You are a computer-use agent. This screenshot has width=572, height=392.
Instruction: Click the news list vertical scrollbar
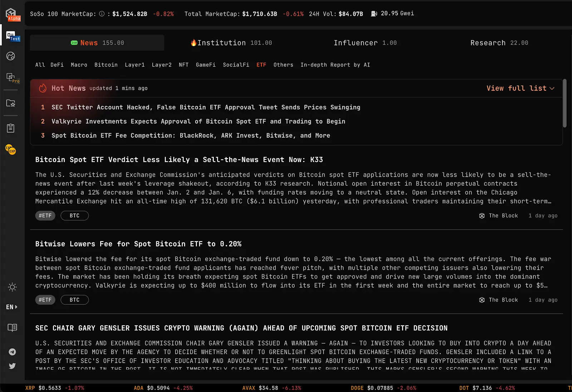(x=565, y=103)
